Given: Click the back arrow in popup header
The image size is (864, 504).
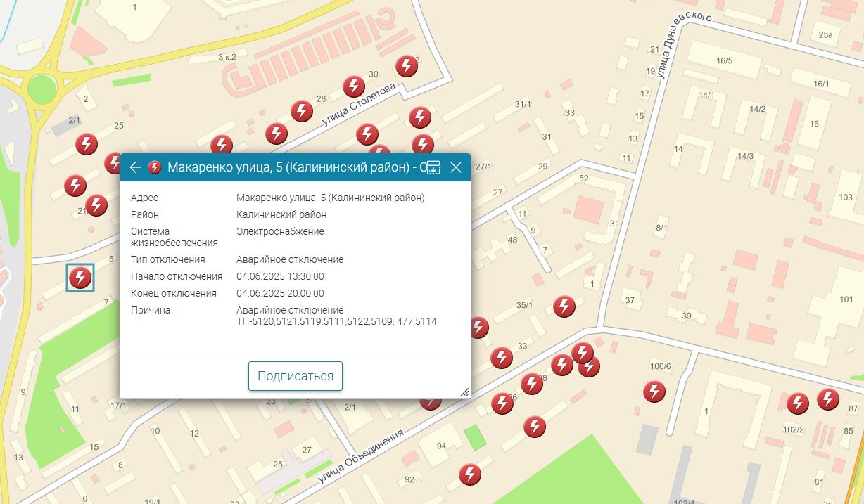Looking at the screenshot, I should pos(136,167).
